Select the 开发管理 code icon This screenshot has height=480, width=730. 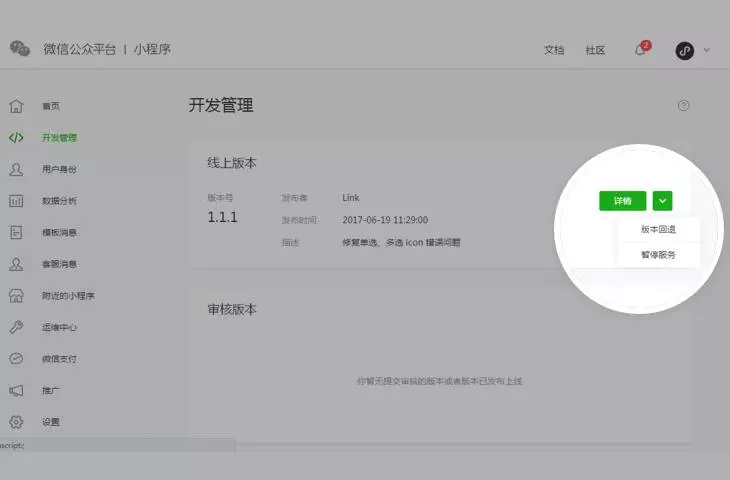(x=16, y=138)
